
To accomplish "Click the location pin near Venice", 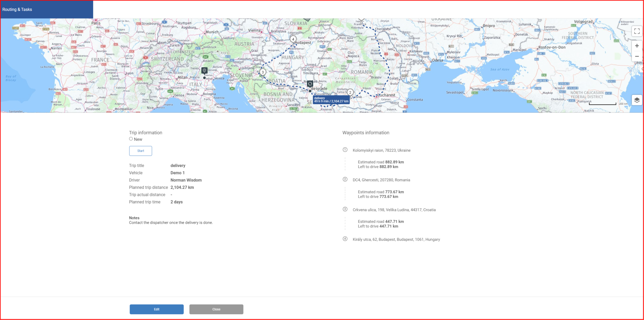I will [204, 71].
